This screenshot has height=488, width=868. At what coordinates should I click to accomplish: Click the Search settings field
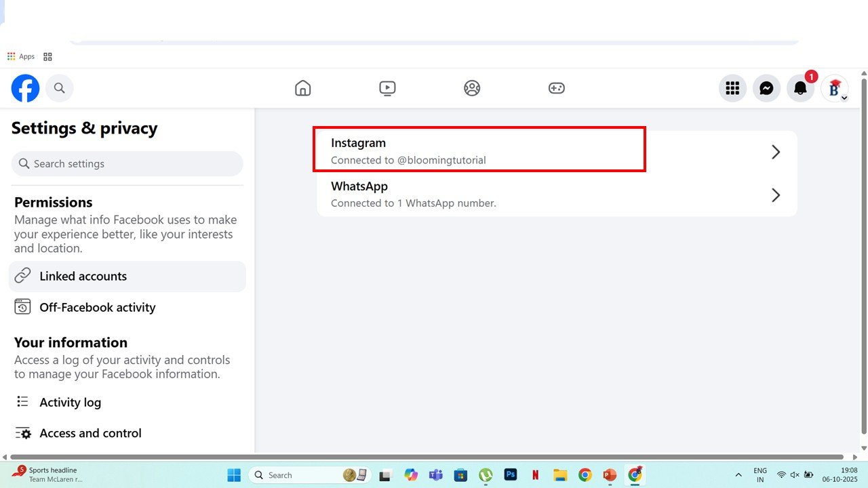(x=127, y=164)
